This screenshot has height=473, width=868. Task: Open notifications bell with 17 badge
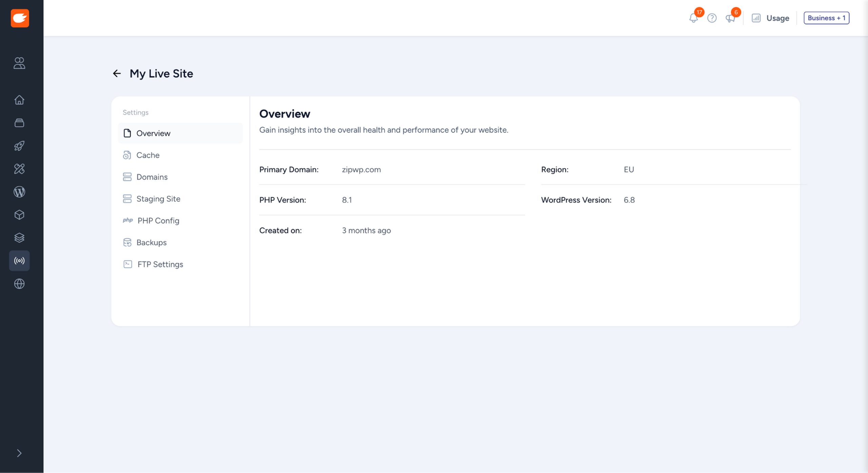pos(694,18)
